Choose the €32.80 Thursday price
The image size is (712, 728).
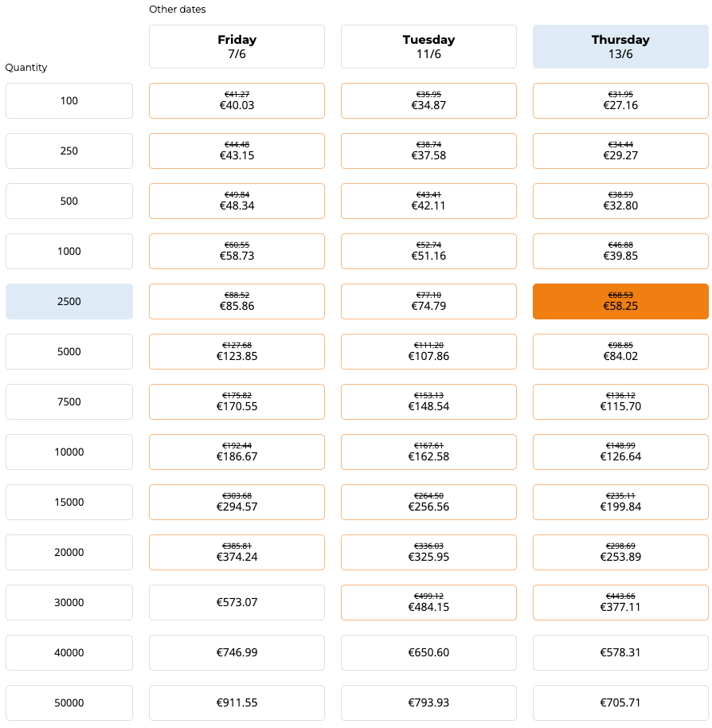pyautogui.click(x=620, y=201)
